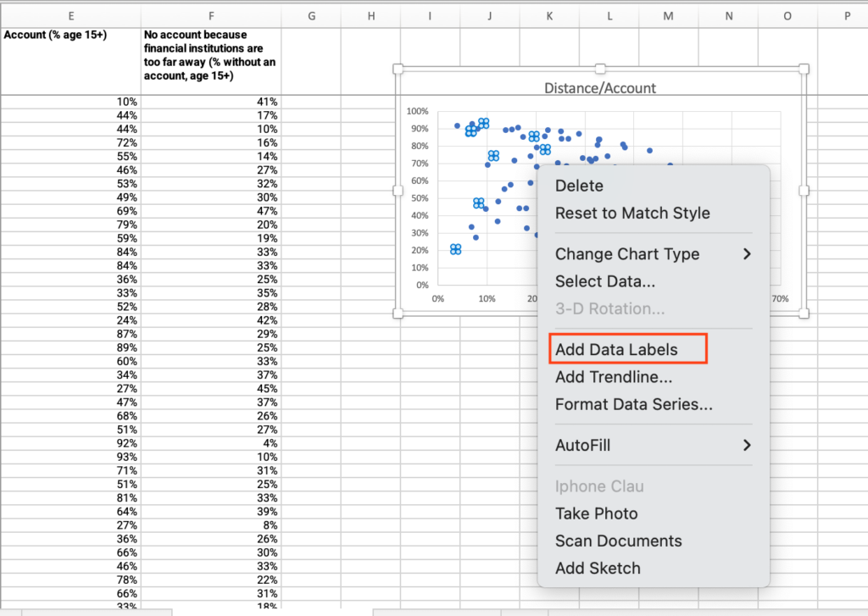Click the cell with value 72%

point(71,143)
